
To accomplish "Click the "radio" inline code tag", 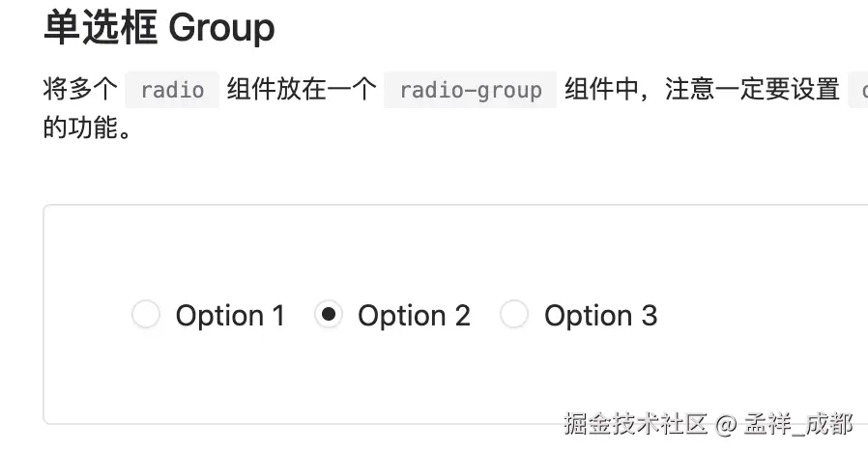I will pyautogui.click(x=172, y=90).
